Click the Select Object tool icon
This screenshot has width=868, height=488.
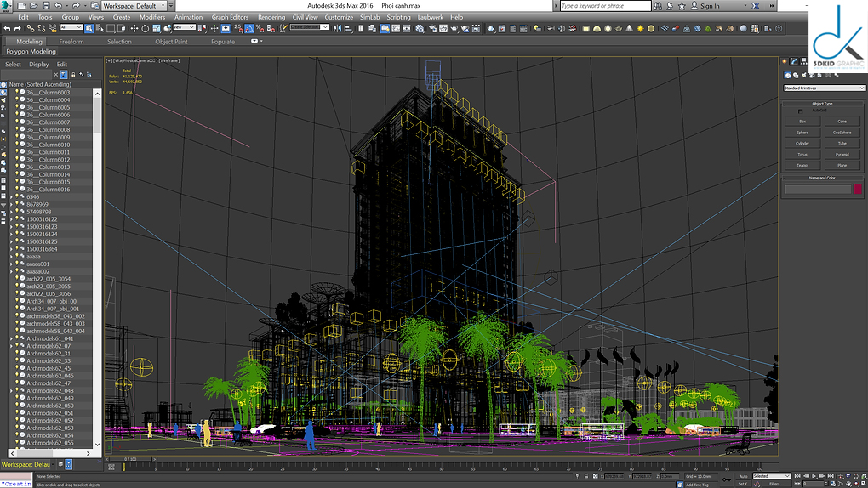tap(90, 28)
